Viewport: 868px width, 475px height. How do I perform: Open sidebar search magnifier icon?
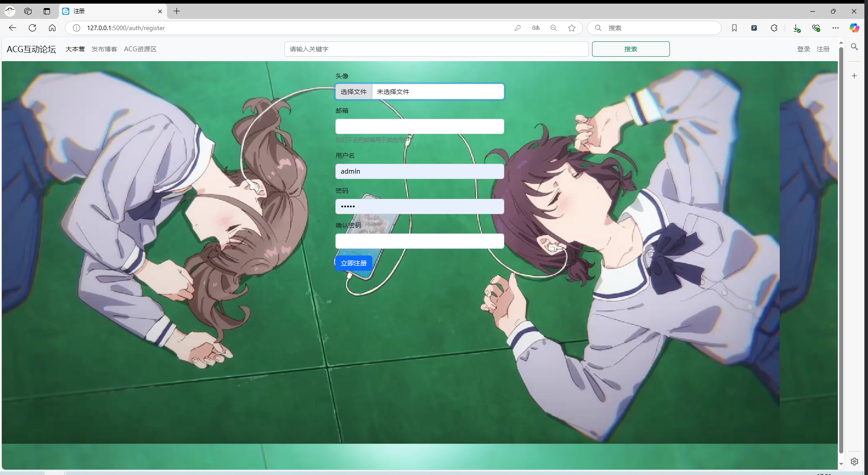[x=854, y=47]
